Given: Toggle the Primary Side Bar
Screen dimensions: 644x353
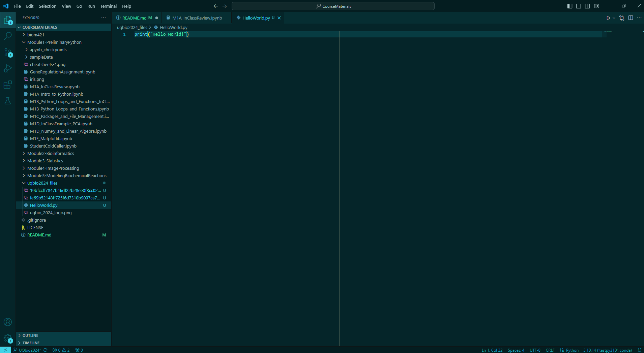Looking at the screenshot, I should [570, 6].
